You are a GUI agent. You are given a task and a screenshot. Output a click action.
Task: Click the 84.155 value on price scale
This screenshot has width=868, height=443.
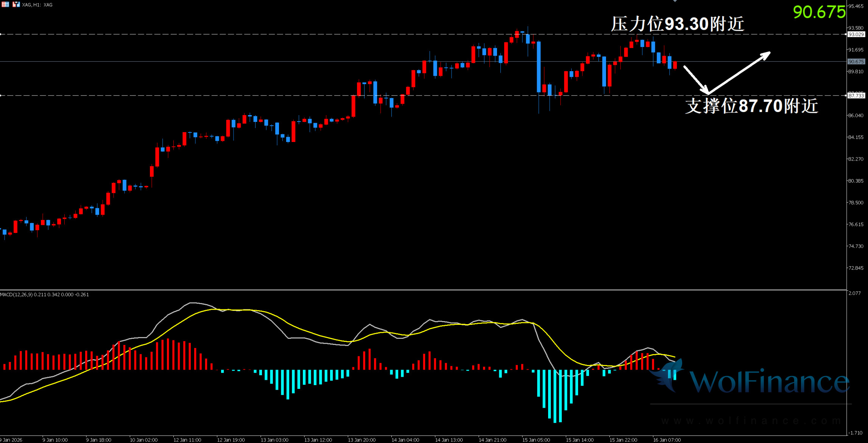[x=856, y=137]
